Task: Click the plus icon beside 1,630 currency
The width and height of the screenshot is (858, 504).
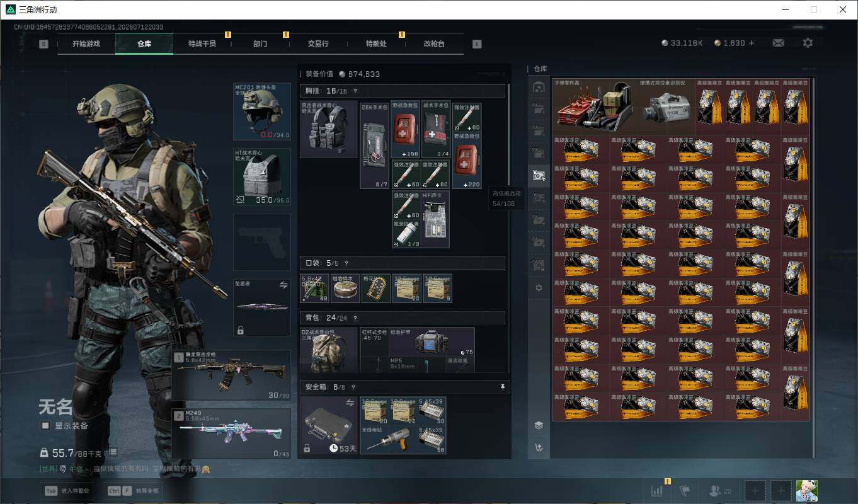Action: coord(751,43)
